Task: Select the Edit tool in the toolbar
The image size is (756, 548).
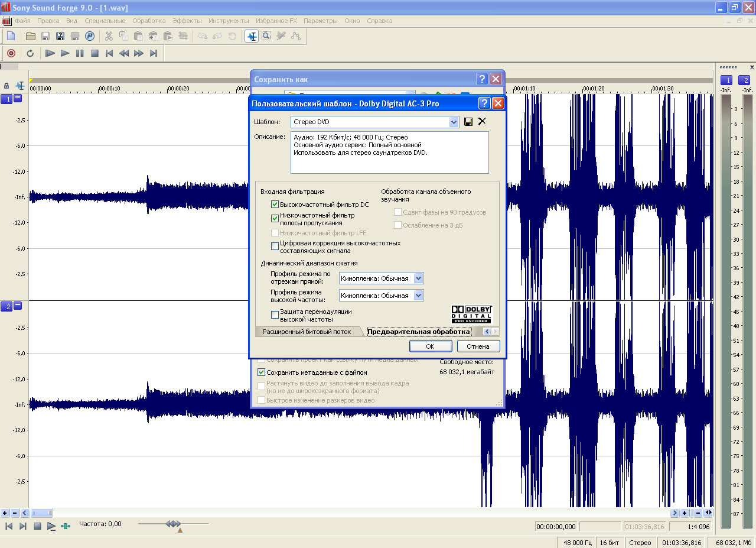Action: [x=252, y=36]
